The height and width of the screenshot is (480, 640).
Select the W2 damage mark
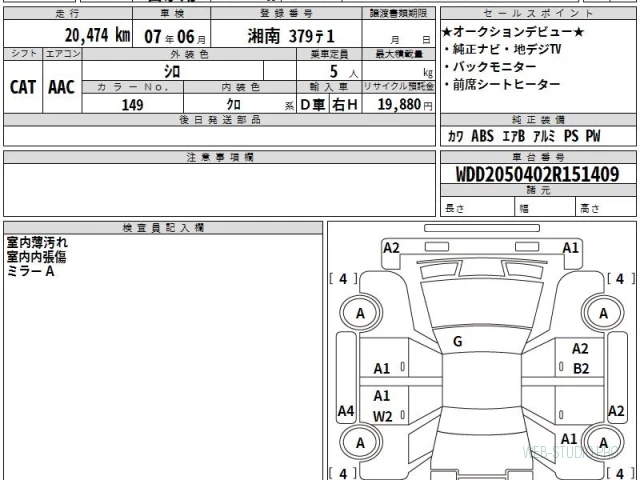[x=382, y=417]
